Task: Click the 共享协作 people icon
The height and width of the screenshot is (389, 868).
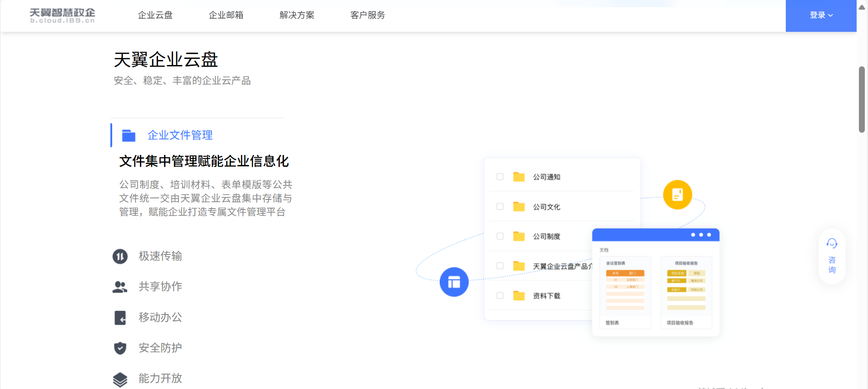Action: [x=120, y=287]
